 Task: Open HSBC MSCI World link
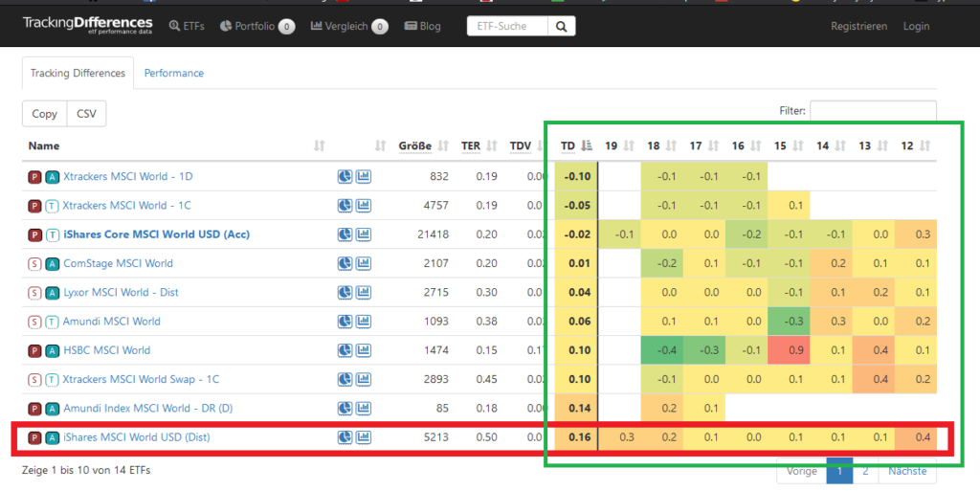(107, 350)
